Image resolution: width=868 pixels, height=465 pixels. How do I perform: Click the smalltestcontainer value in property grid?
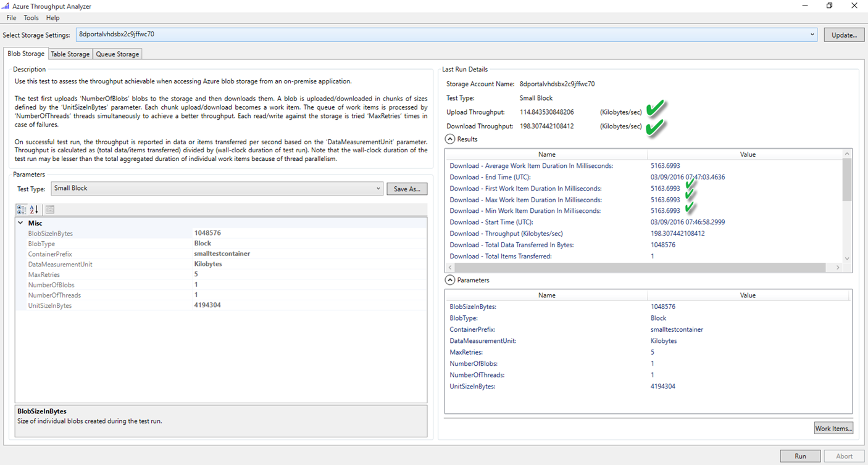(x=222, y=254)
